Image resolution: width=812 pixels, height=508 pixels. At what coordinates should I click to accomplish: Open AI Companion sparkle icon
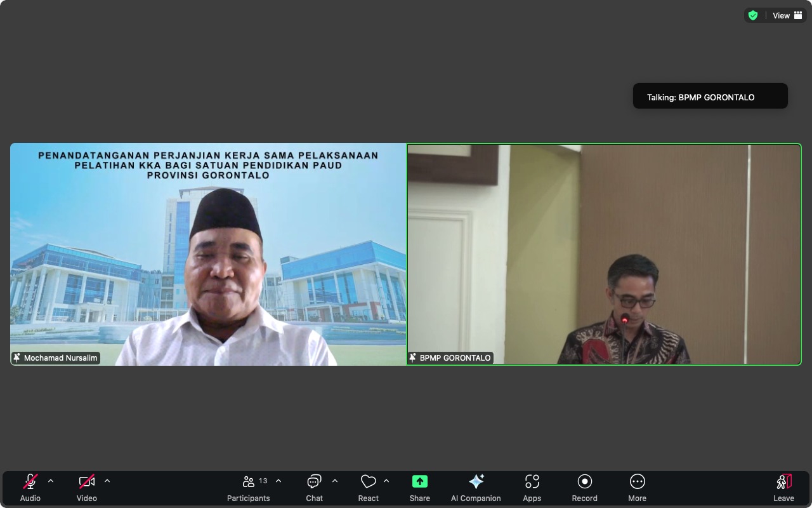click(x=476, y=481)
